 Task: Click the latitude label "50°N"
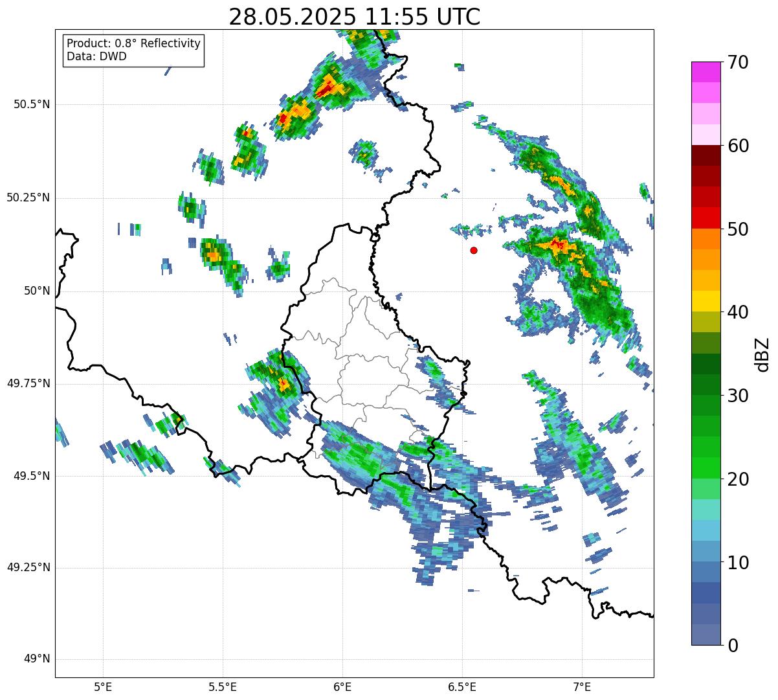(38, 291)
